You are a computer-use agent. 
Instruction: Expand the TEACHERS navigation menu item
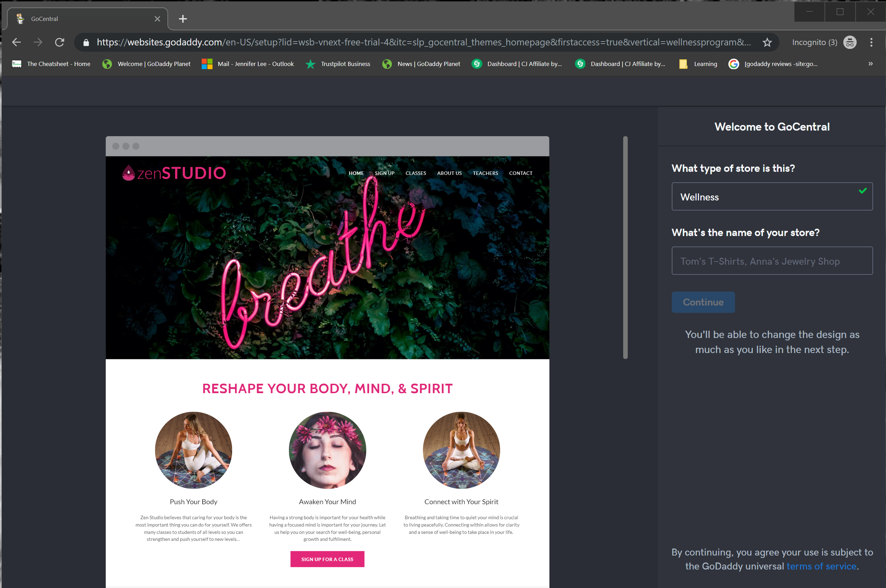(x=486, y=172)
